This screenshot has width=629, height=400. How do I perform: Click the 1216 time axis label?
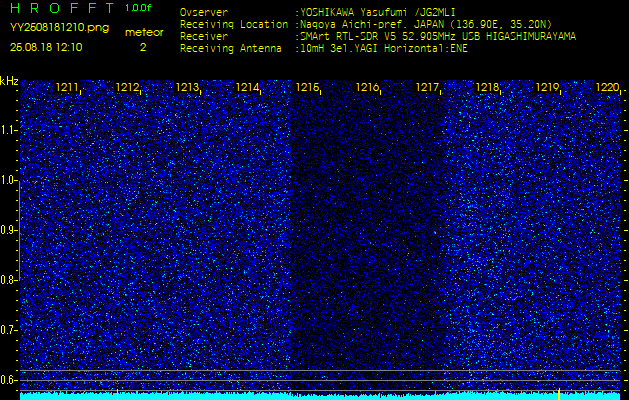367,87
